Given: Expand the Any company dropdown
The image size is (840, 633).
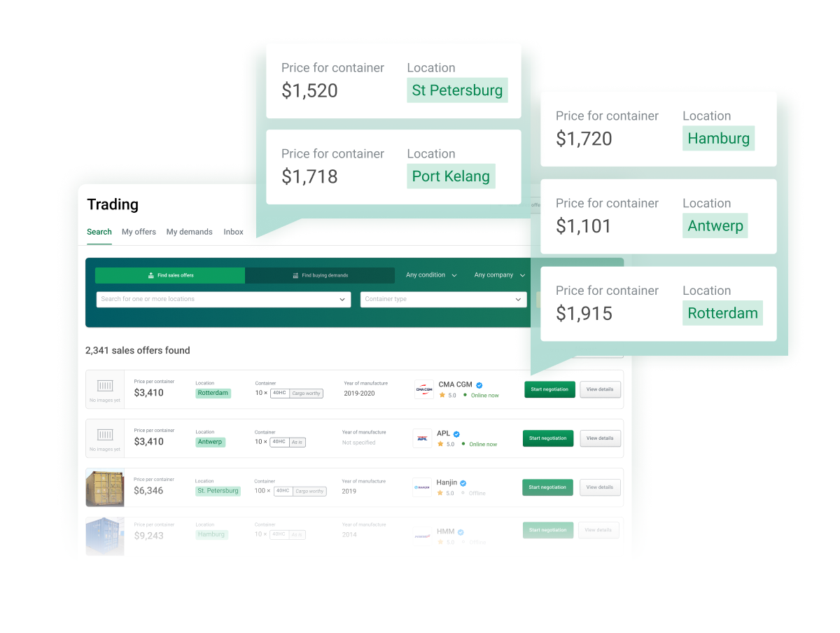Looking at the screenshot, I should point(499,275).
